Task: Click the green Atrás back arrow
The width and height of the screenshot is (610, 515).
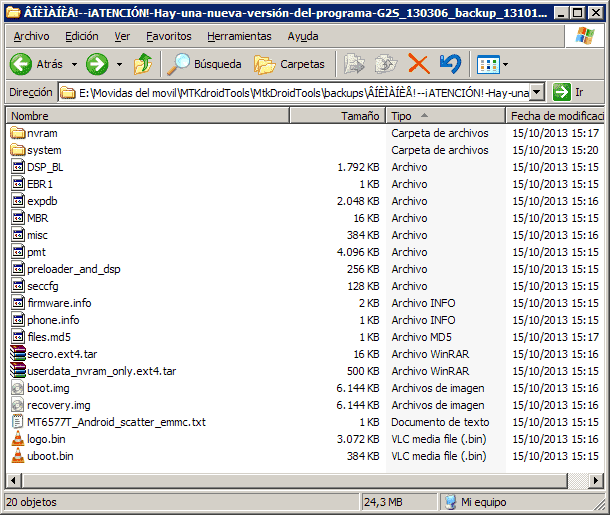Action: [x=21, y=64]
